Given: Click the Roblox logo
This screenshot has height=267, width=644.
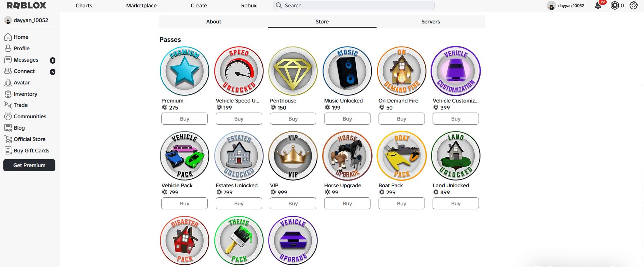Looking at the screenshot, I should [27, 5].
